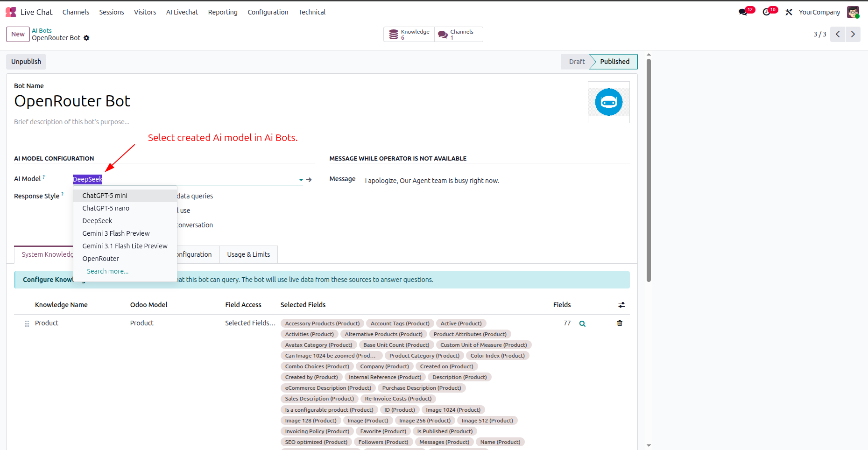Click the Internal Reference (Product) tag
This screenshot has height=450, width=868.
[x=385, y=377]
